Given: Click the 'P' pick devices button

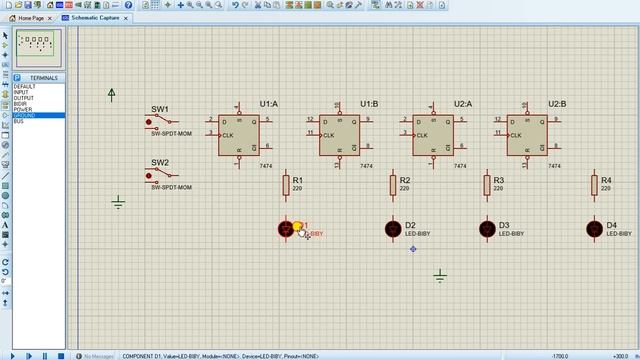Looking at the screenshot, I should tap(17, 78).
